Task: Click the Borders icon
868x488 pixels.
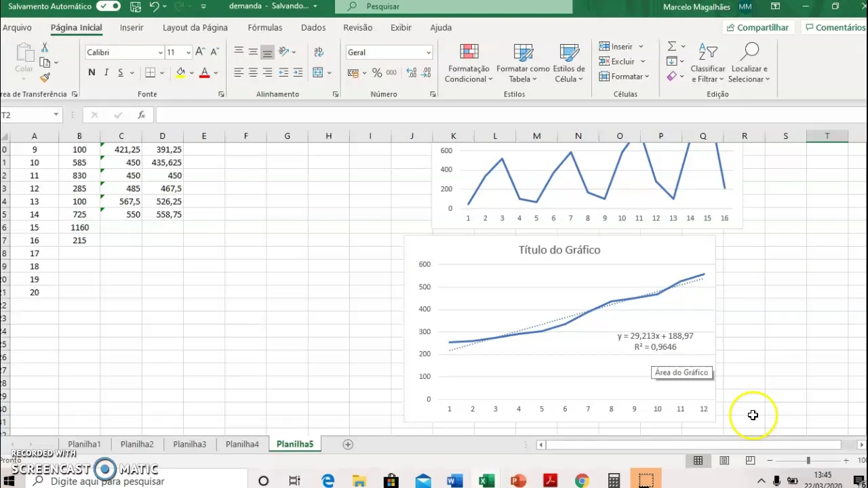Action: pyautogui.click(x=150, y=73)
